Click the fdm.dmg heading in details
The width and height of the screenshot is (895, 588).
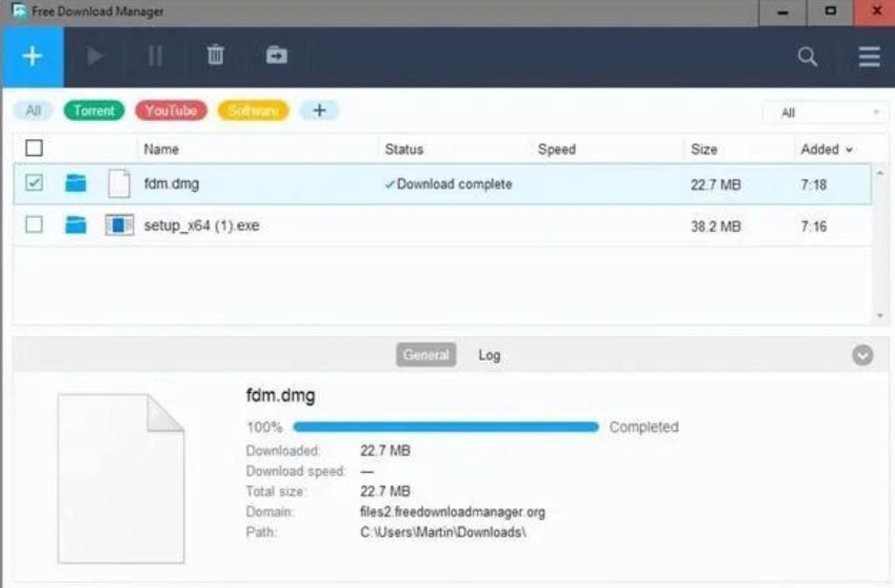point(280,395)
